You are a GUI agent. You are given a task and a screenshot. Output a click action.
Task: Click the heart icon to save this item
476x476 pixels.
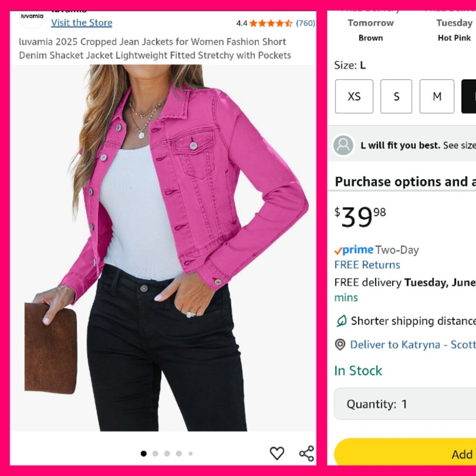[277, 453]
